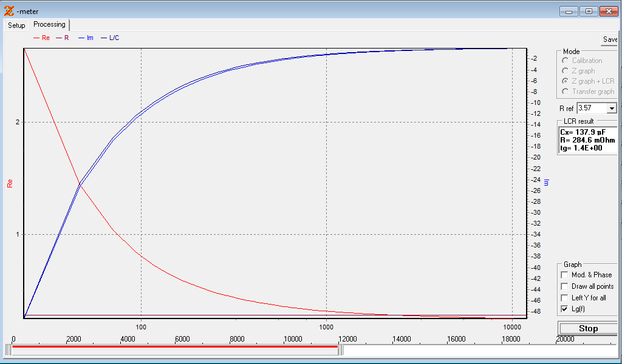This screenshot has height=364, width=622.
Task: Click the 8000 tick on range scale
Action: pos(237,339)
